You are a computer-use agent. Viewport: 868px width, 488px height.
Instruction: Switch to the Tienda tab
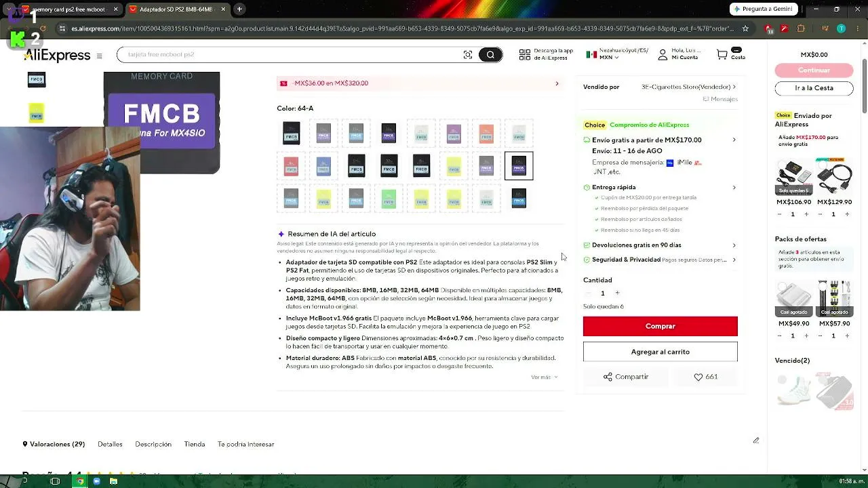click(195, 444)
